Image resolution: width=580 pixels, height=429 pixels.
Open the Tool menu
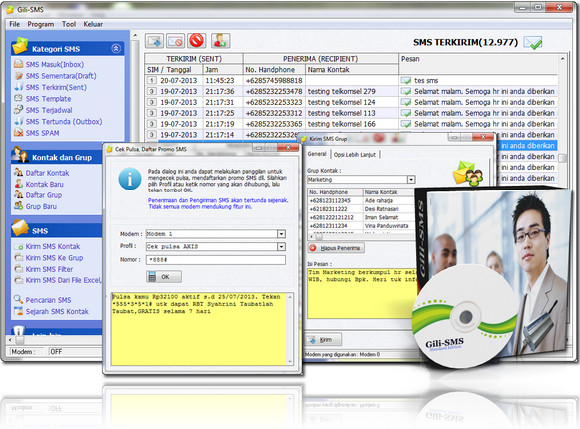coord(69,24)
